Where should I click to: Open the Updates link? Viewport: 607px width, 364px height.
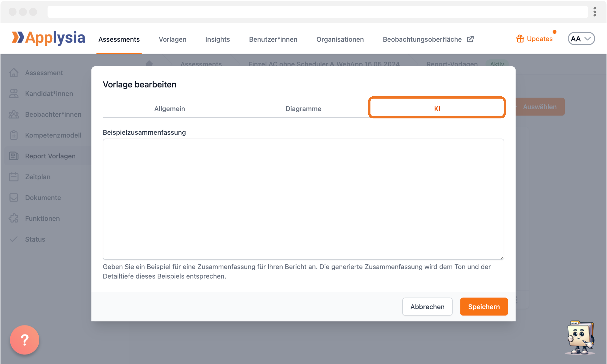pyautogui.click(x=540, y=39)
